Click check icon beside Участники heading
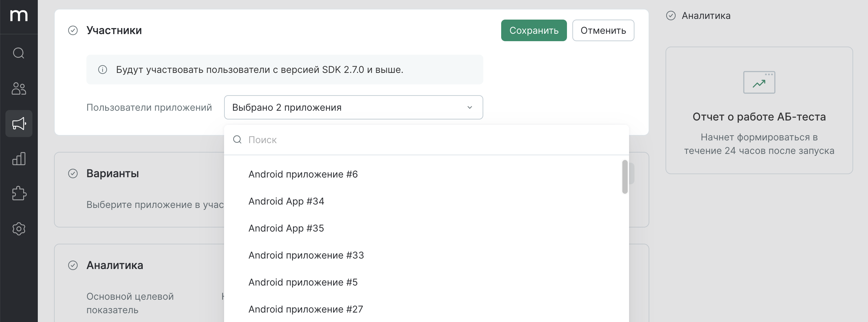Screen dimensions: 868x322 (x=73, y=30)
